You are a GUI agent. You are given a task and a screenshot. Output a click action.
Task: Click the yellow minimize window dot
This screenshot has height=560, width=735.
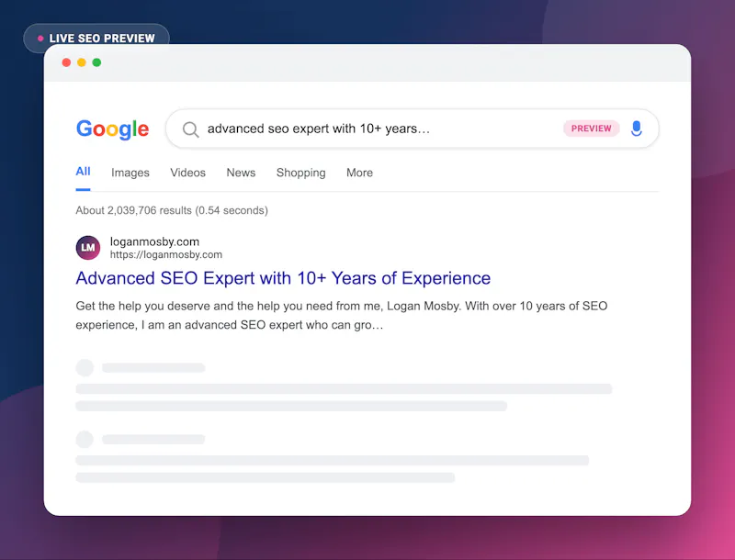pos(82,62)
